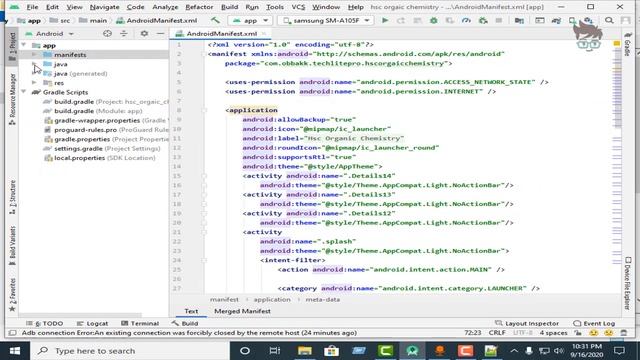
Task: Click the sad smiley feedback icon in status bar
Action: click(x=609, y=333)
